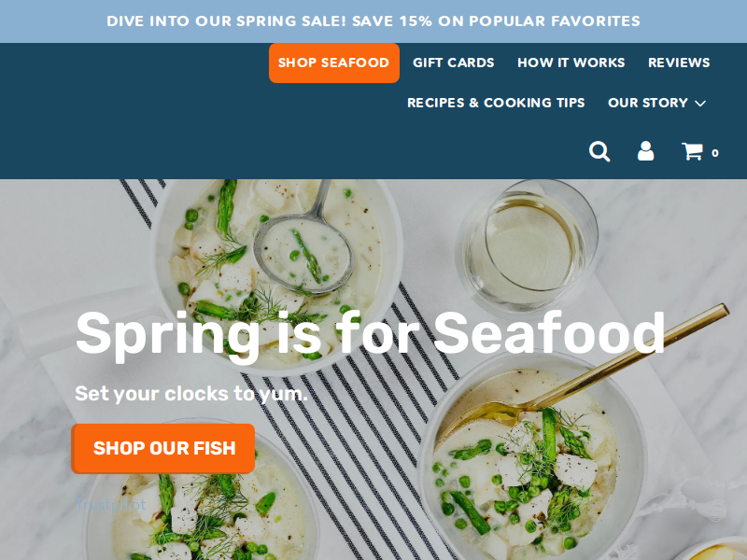Open the Our Story dropdown menu
The image size is (747, 560).
click(x=656, y=103)
